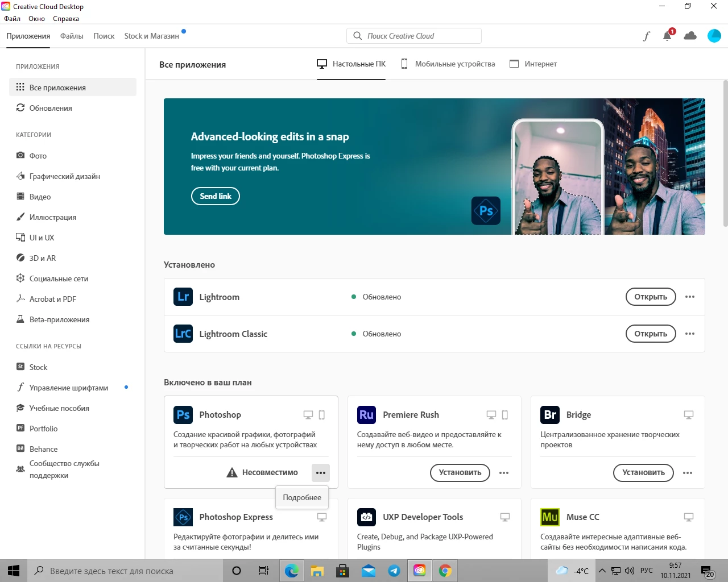Select the Настольные ПК tab
Image resolution: width=728 pixels, height=582 pixels.
pyautogui.click(x=351, y=64)
